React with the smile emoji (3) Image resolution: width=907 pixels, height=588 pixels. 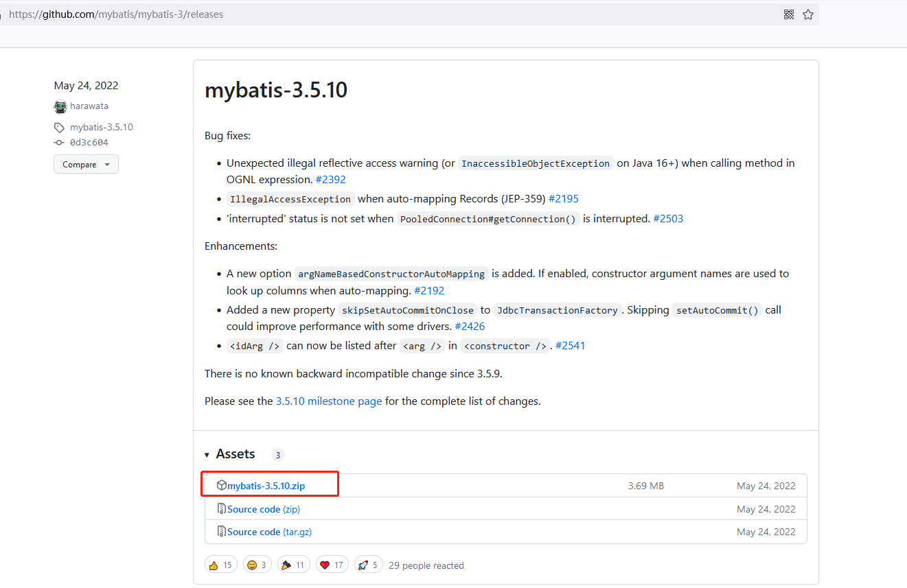(x=257, y=565)
